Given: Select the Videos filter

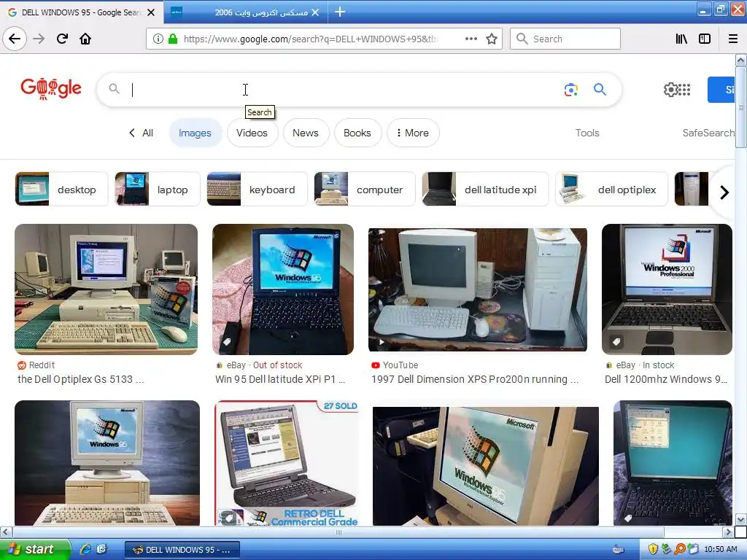Looking at the screenshot, I should [252, 133].
